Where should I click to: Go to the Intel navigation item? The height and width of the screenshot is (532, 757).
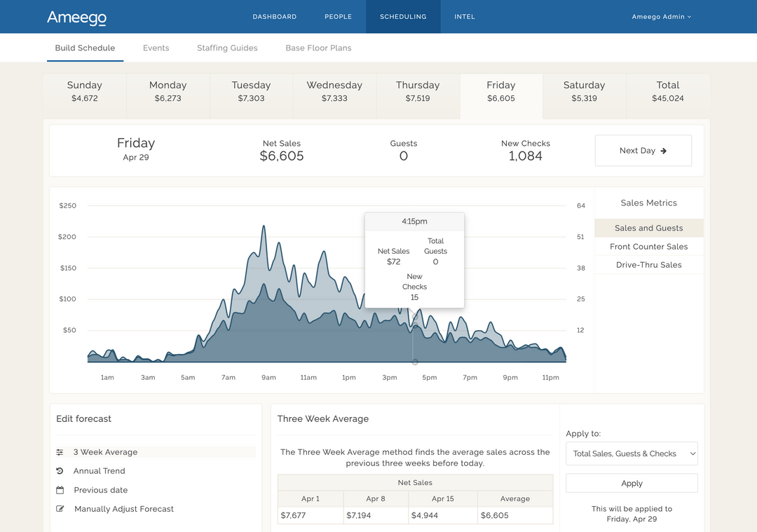(464, 17)
